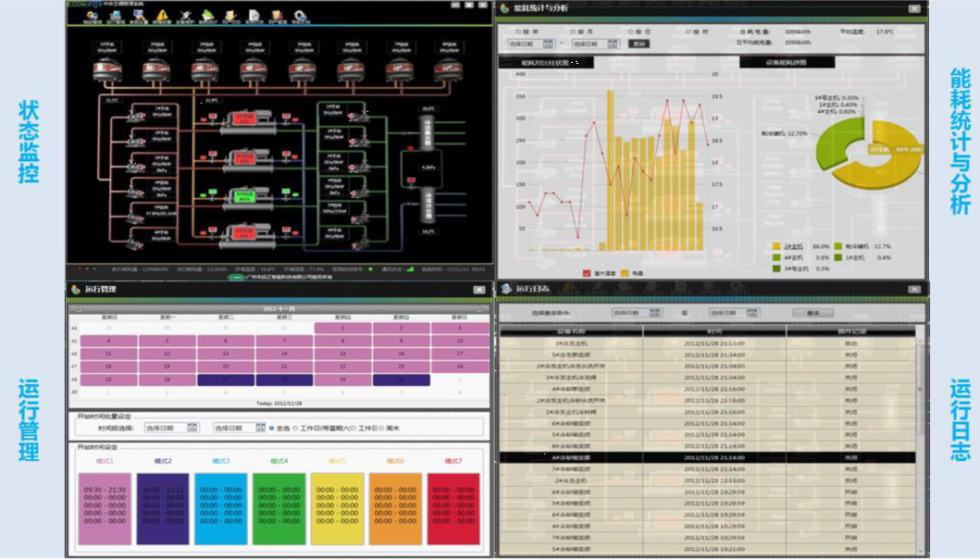Image resolution: width=980 pixels, height=560 pixels.
Task: Click the second date field in run log
Action: pyautogui.click(x=734, y=313)
